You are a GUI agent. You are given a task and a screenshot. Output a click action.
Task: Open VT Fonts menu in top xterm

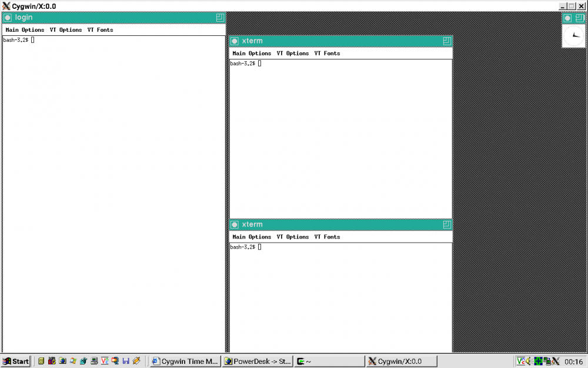click(327, 54)
